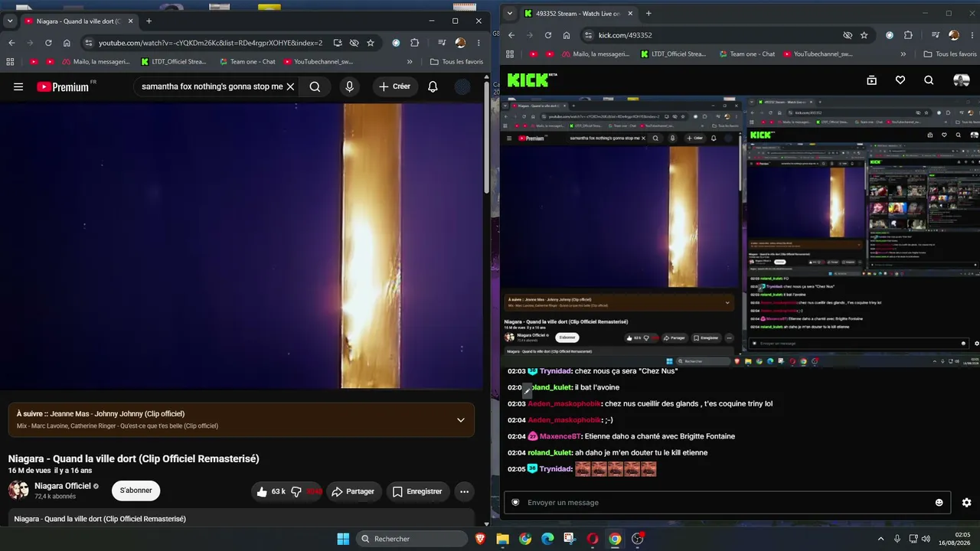The image size is (980, 551).
Task: Show more bookmarks in the Kick window
Action: [x=903, y=54]
